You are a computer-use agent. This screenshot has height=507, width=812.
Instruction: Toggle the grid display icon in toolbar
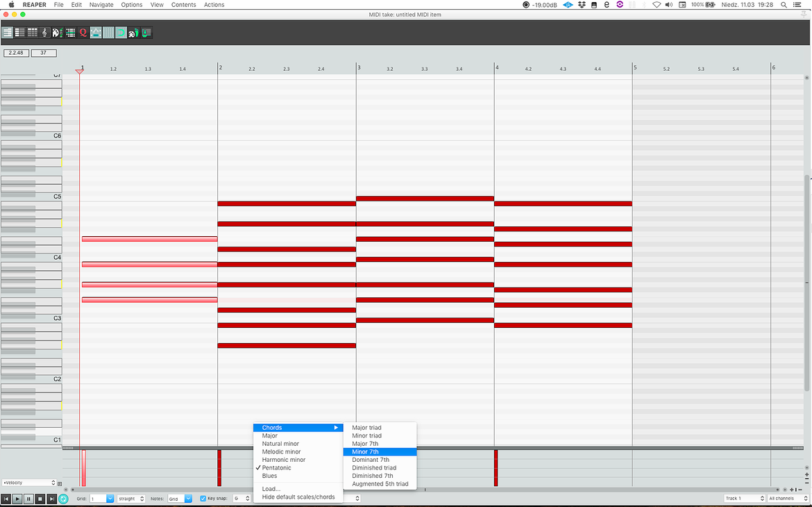[108, 33]
